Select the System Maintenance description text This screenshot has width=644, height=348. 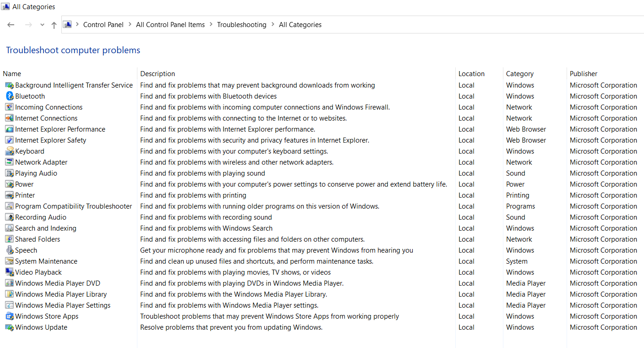click(x=257, y=261)
